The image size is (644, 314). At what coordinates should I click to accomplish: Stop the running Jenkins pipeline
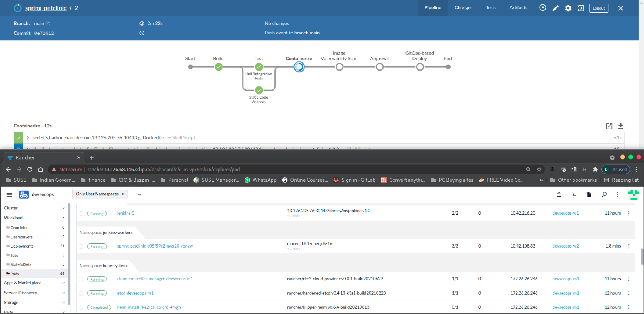point(543,8)
